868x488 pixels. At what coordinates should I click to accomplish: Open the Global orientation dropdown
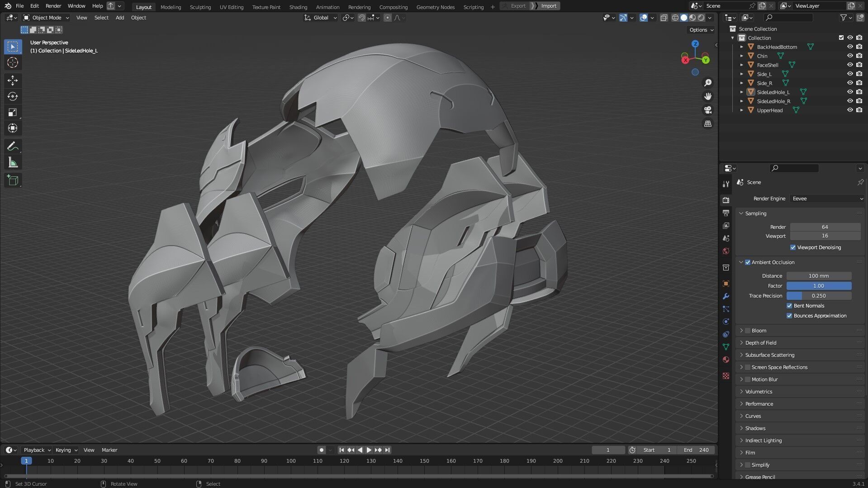click(x=321, y=18)
